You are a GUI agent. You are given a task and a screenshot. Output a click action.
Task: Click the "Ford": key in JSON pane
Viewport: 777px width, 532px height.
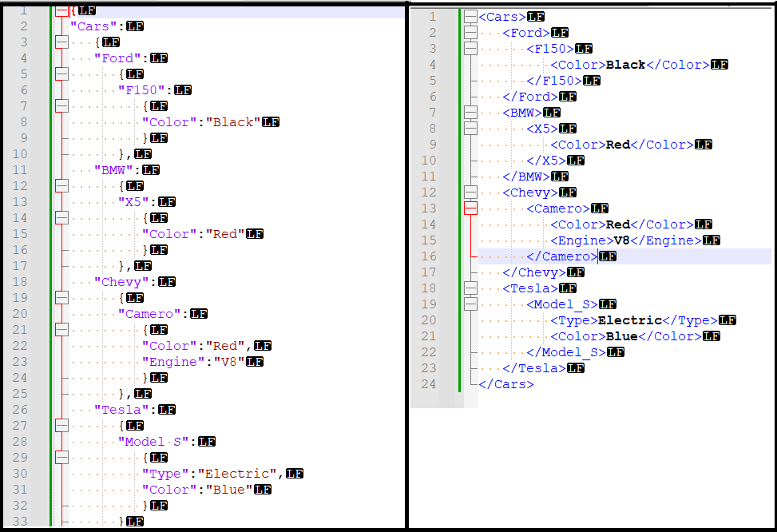[x=121, y=58]
